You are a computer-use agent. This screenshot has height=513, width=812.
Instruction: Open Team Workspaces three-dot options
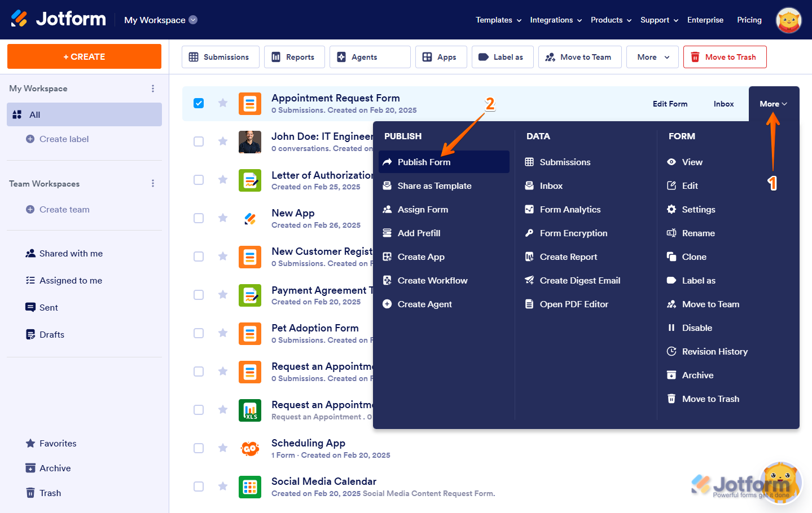153,184
